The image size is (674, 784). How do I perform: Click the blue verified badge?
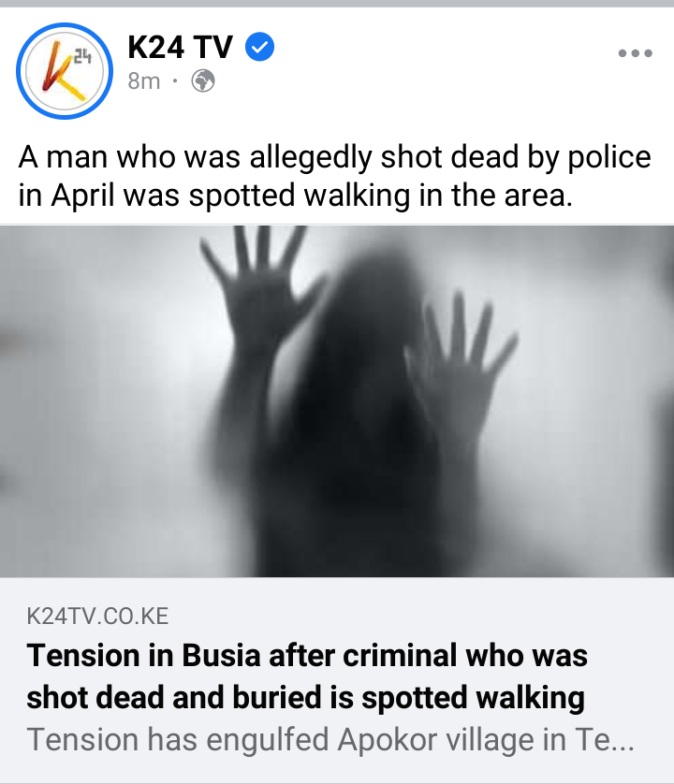(259, 47)
